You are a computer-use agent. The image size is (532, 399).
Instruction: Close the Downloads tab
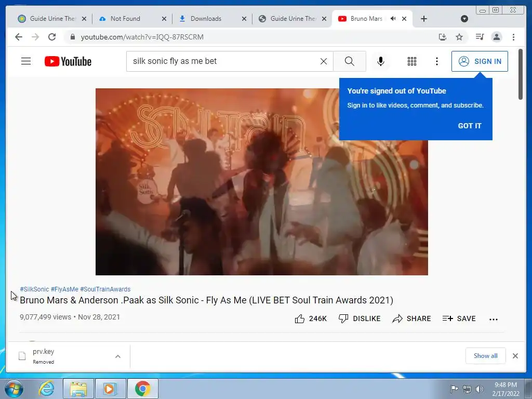tap(244, 19)
